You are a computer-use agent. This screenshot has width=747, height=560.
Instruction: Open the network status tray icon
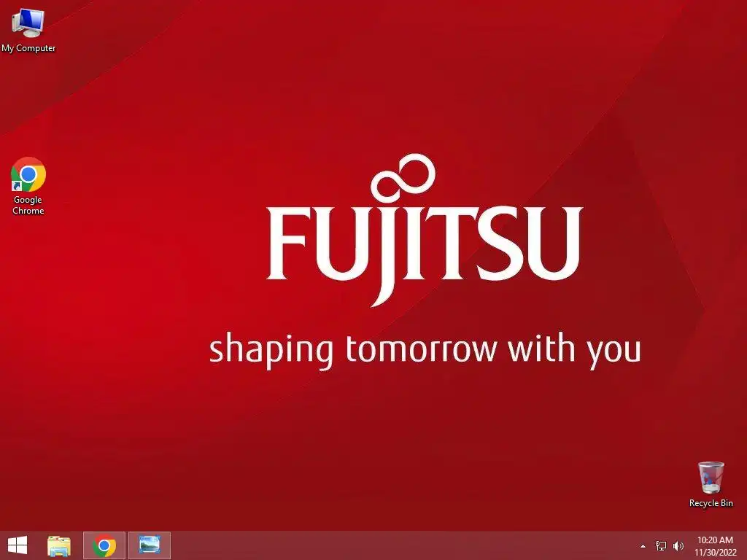click(661, 546)
